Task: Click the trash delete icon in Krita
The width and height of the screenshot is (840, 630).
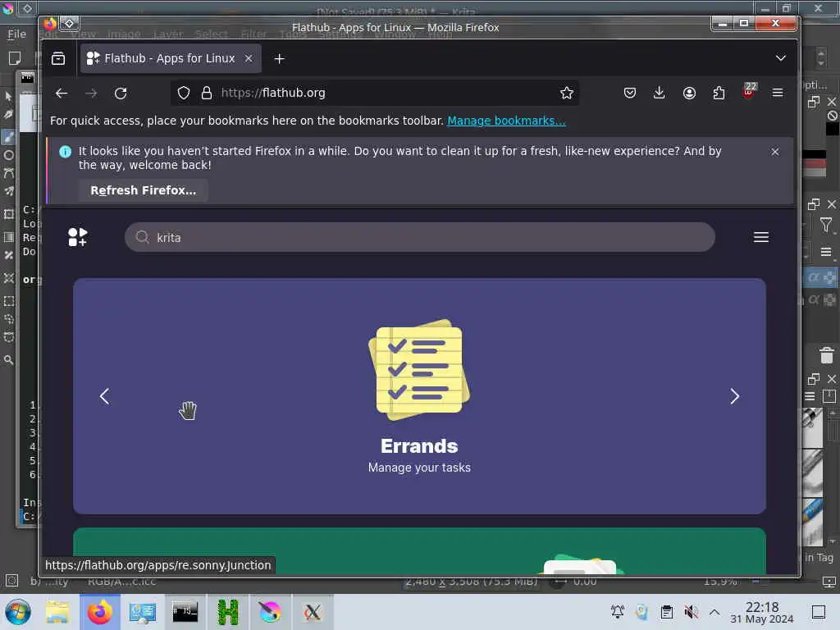Action: 827,355
